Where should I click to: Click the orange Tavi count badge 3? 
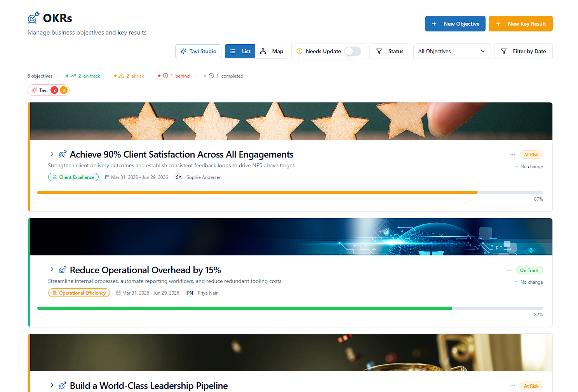point(64,90)
